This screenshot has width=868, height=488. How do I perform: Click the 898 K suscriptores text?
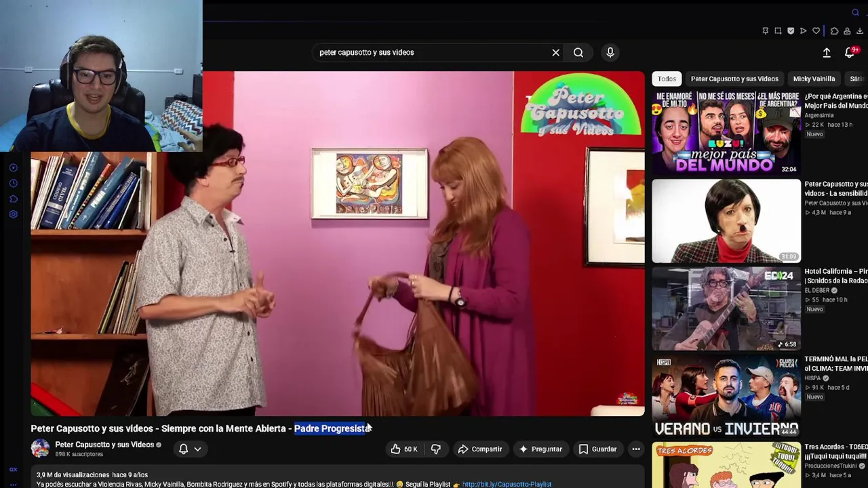tap(79, 454)
